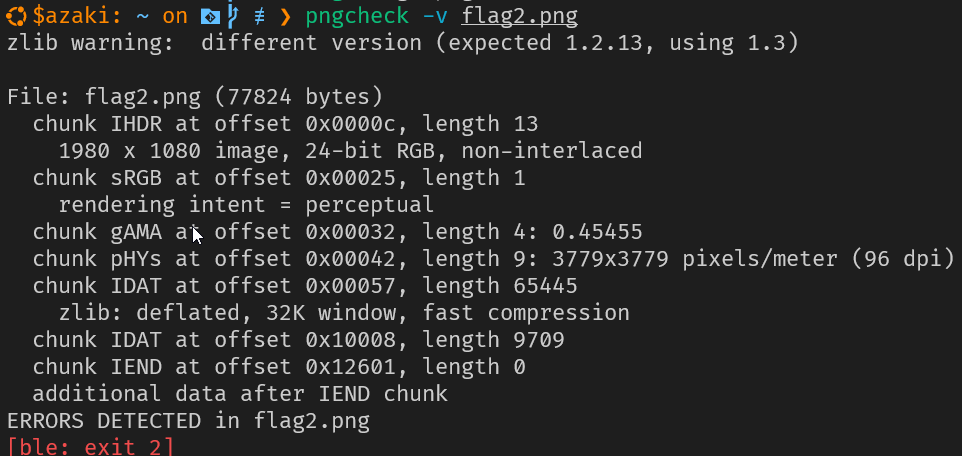Image resolution: width=962 pixels, height=456 pixels.
Task: Click the blue git folder icon
Action: pyautogui.click(x=210, y=17)
